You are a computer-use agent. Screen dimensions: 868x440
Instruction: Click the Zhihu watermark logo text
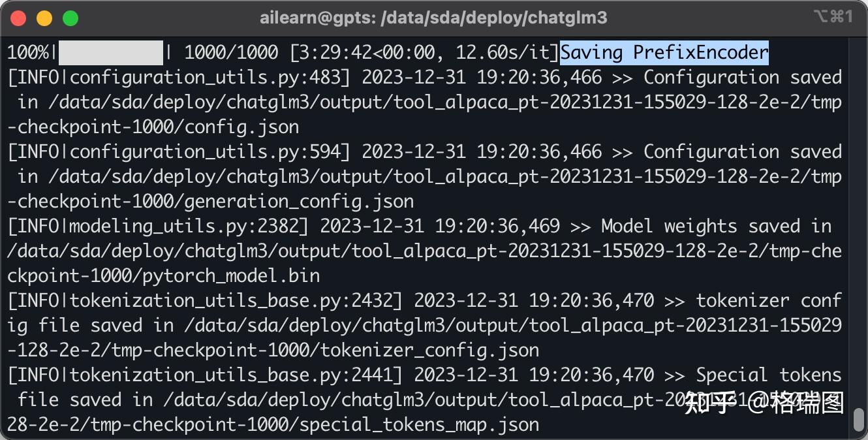point(710,403)
